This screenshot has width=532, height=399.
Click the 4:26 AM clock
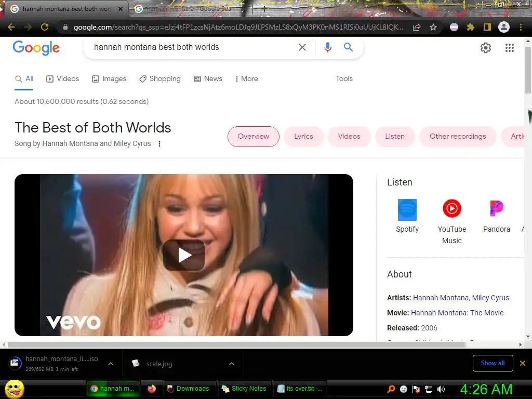[x=486, y=389]
